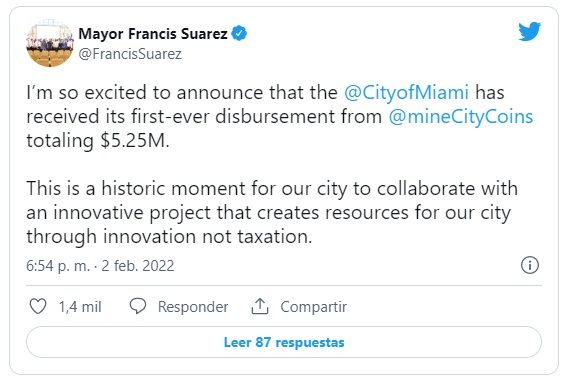Click the 2 feb. 2022 date text
The height and width of the screenshot is (385, 568).
pos(138,266)
